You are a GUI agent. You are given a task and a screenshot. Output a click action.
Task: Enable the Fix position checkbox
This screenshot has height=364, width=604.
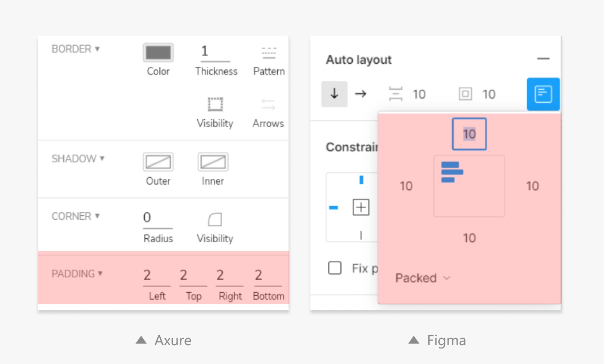[335, 268]
